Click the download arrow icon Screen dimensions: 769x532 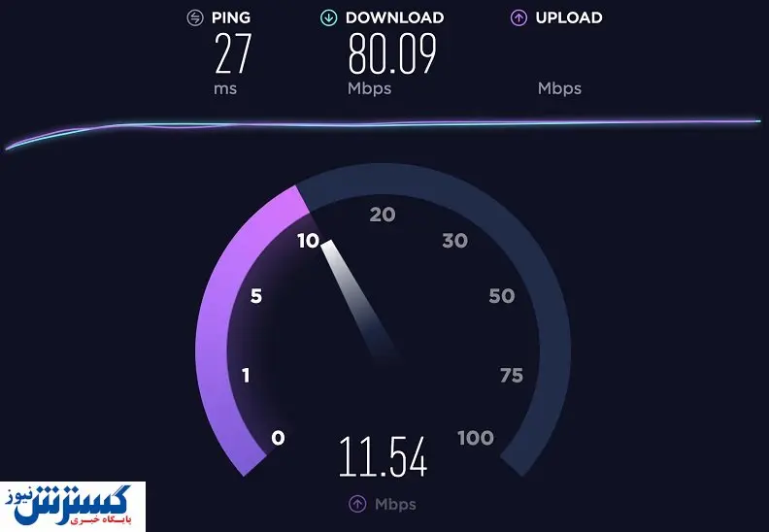(x=328, y=18)
